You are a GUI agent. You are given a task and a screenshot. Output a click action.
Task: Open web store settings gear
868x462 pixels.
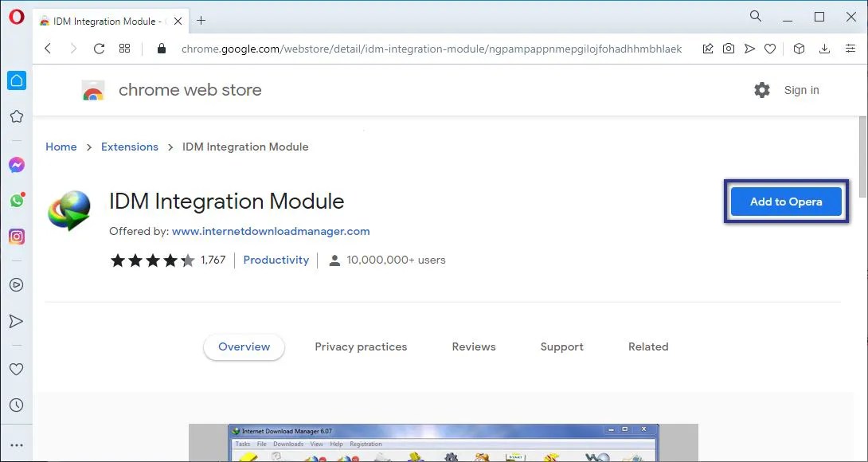[762, 90]
